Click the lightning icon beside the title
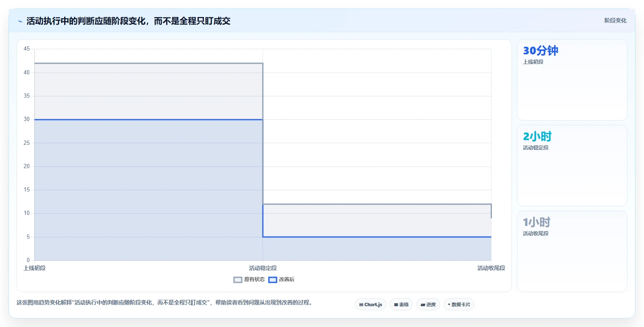The height and width of the screenshot is (327, 644). pos(20,21)
